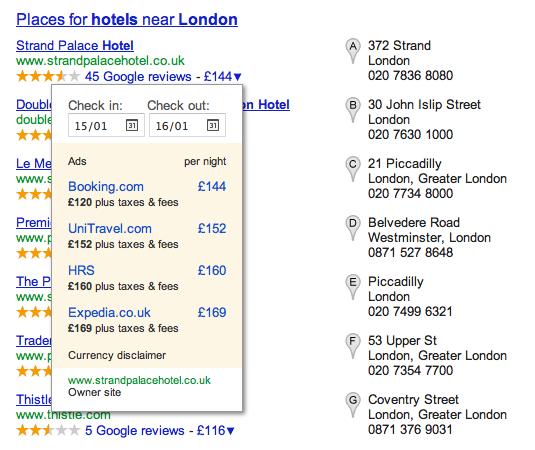Open Places for hotels near London heading
Screen dimensions: 535x450
click(x=127, y=20)
